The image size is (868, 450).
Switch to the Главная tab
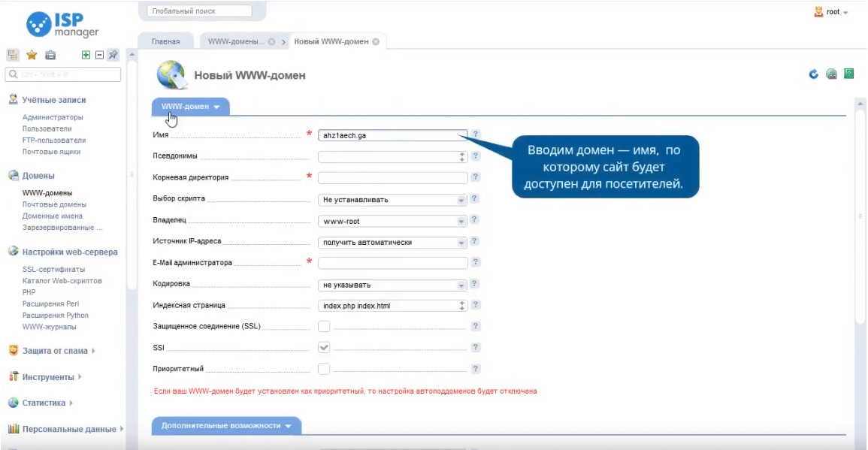tap(165, 41)
